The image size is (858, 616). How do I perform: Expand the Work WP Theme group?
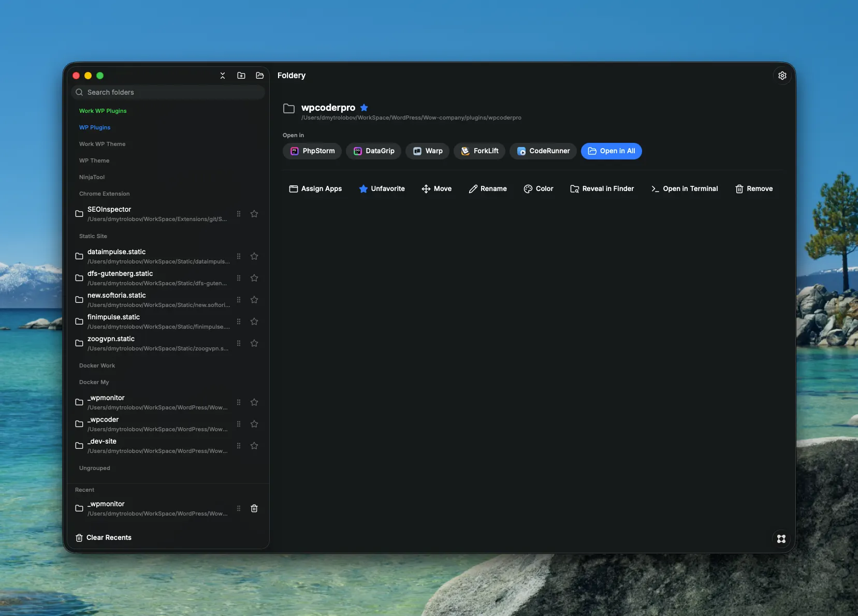[102, 144]
